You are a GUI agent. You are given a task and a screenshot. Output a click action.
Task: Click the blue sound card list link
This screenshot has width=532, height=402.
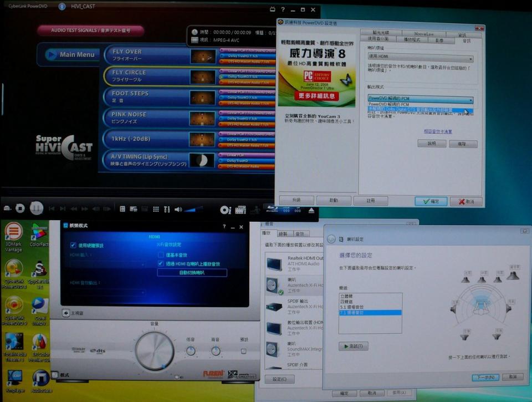pos(438,131)
